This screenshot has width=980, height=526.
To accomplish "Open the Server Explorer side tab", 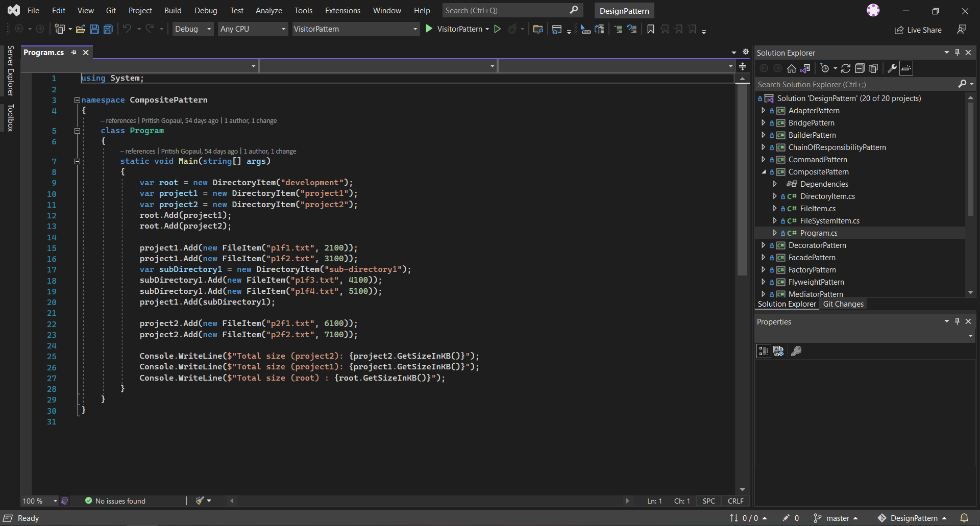I will click(x=10, y=70).
